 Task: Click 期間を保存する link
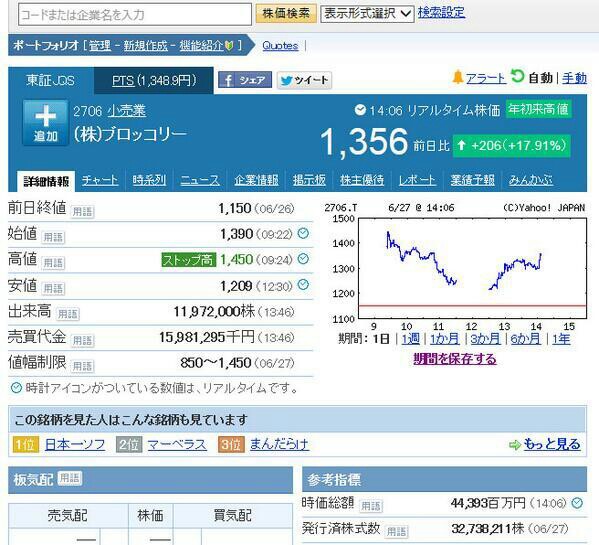point(455,359)
